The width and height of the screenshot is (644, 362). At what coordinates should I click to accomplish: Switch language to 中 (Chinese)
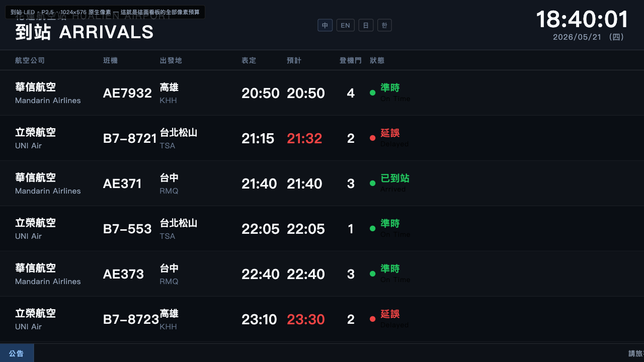tap(325, 25)
